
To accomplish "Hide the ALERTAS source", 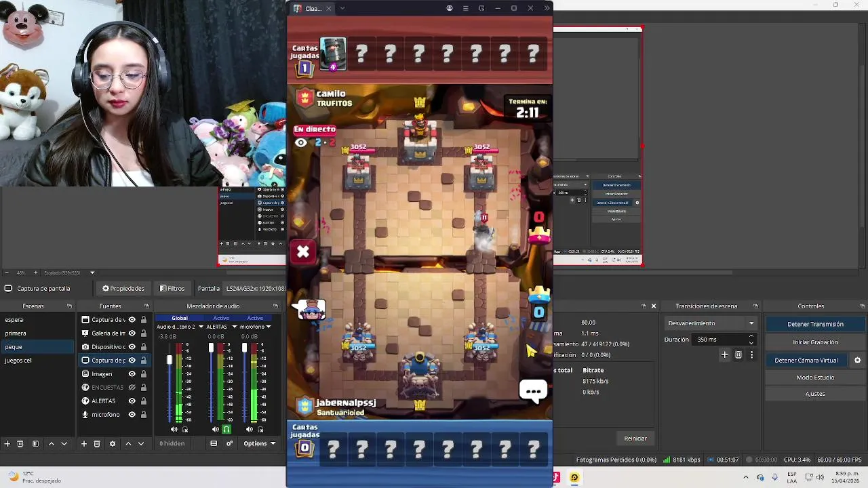I will 132,401.
